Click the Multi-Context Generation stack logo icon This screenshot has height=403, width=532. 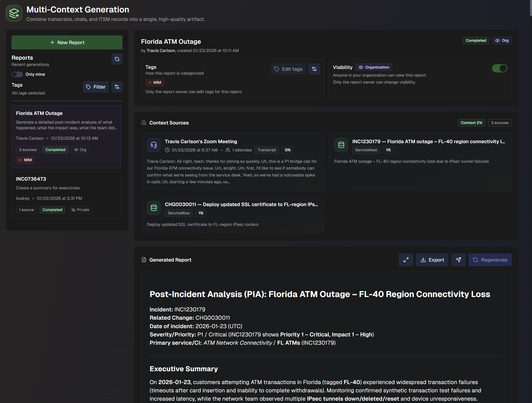[x=14, y=13]
